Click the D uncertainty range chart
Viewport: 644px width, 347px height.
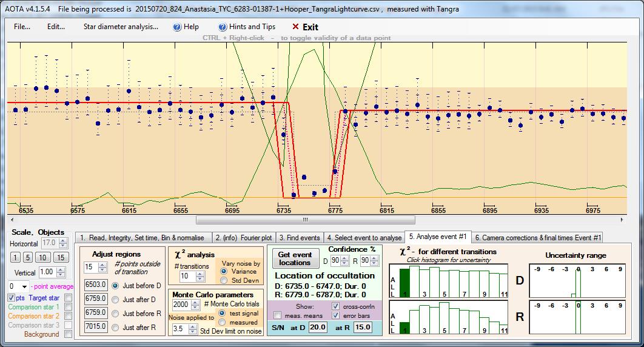577,281
